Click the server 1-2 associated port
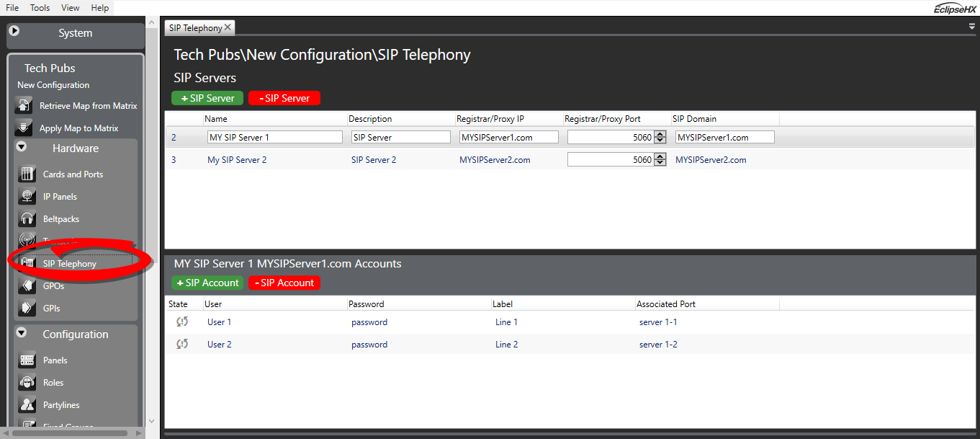 click(658, 345)
